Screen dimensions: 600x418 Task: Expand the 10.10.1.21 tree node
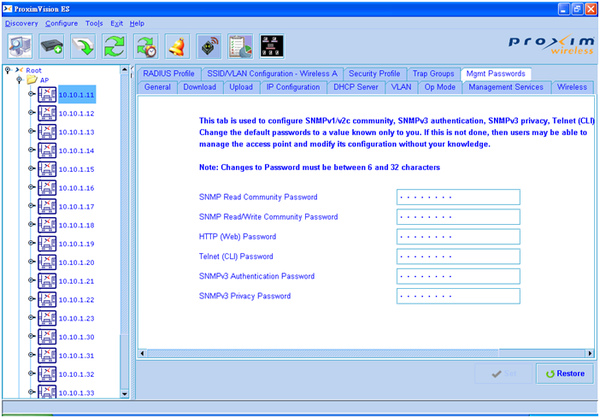click(31, 280)
